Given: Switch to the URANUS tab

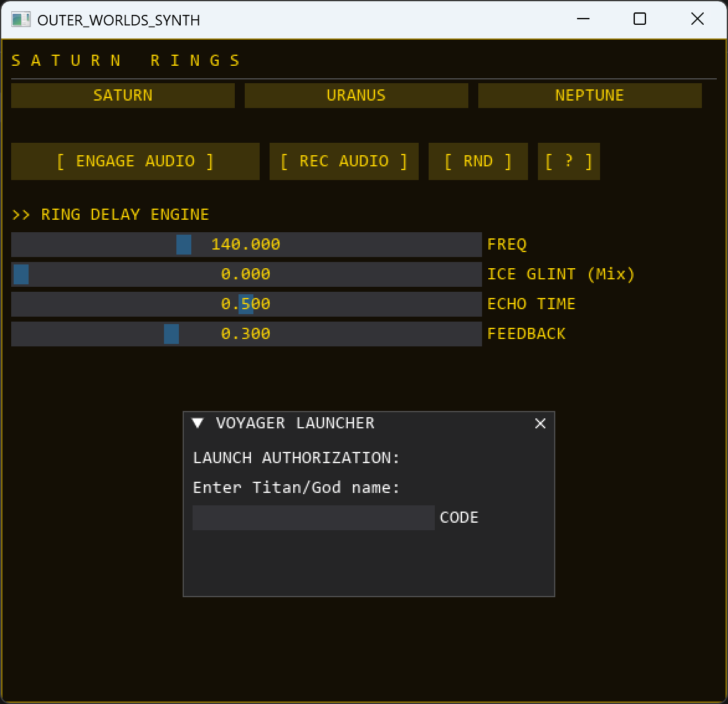Looking at the screenshot, I should [x=356, y=95].
